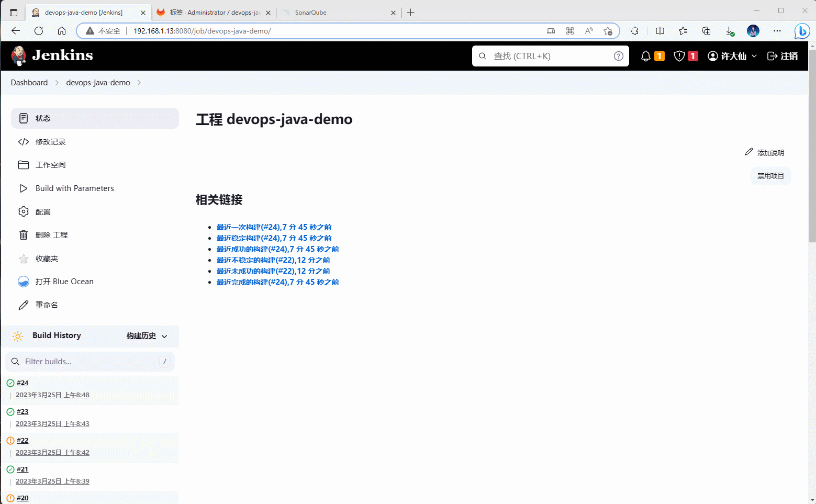This screenshot has height=504, width=816.
Task: Open 工作空间 workspace in sidebar
Action: click(x=51, y=165)
